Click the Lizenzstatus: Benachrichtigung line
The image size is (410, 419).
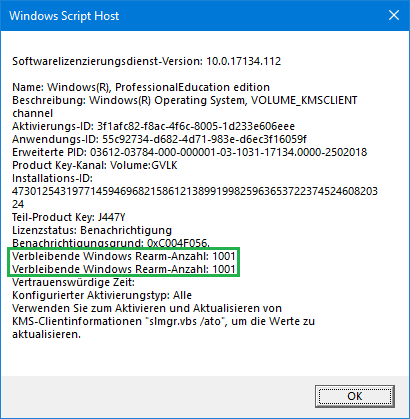pos(92,230)
